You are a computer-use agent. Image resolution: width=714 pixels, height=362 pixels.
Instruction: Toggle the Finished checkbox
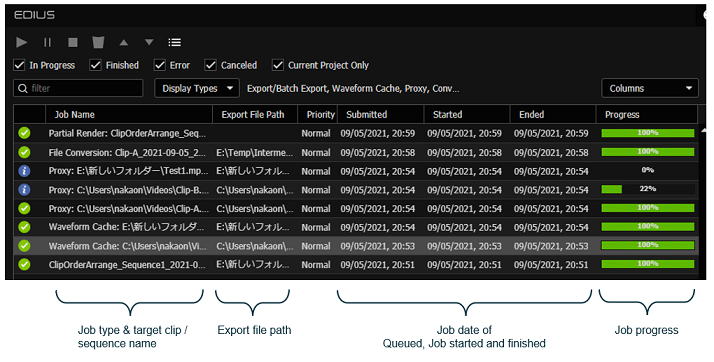click(x=95, y=65)
